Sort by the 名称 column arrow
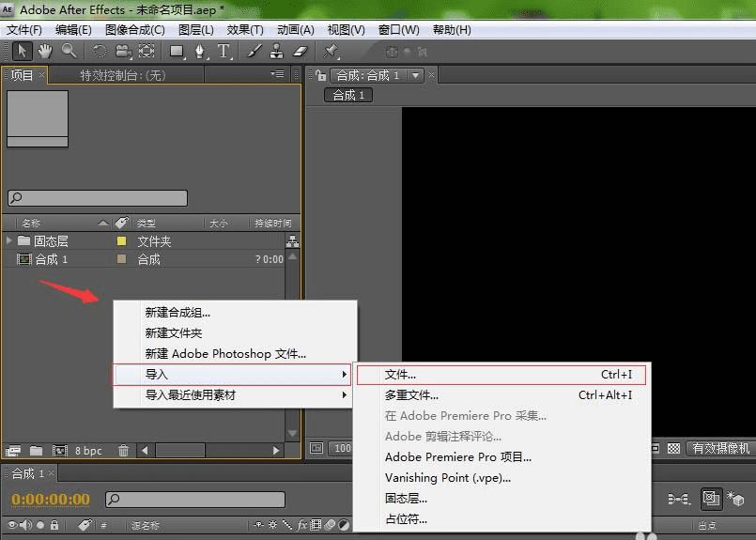 pos(102,223)
